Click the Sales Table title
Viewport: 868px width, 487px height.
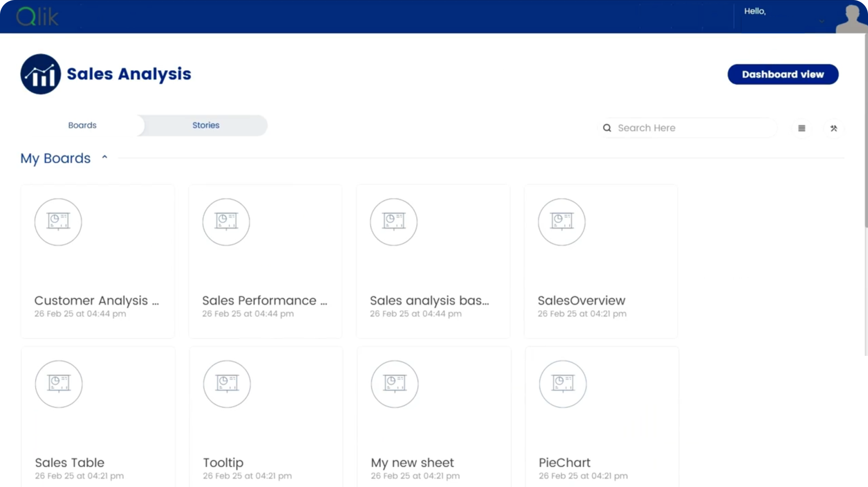pos(70,462)
